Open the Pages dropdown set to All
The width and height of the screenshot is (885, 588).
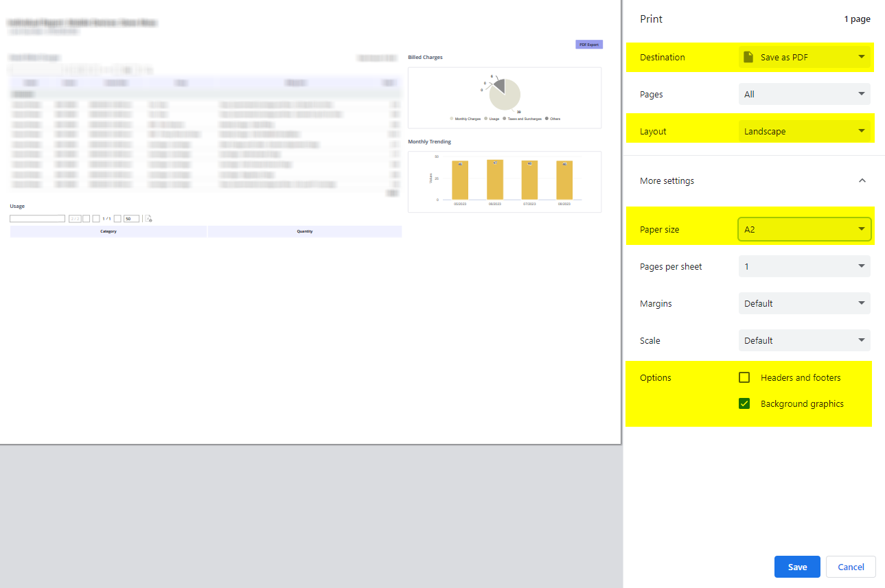[x=804, y=94]
